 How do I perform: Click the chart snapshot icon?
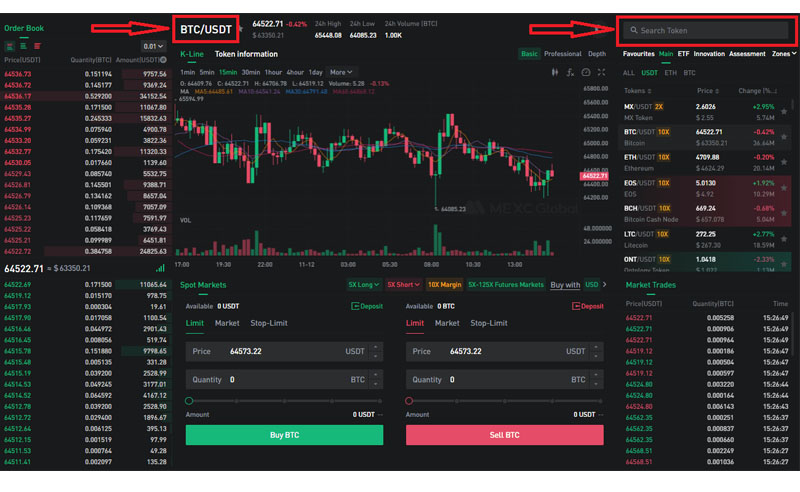pyautogui.click(x=586, y=72)
